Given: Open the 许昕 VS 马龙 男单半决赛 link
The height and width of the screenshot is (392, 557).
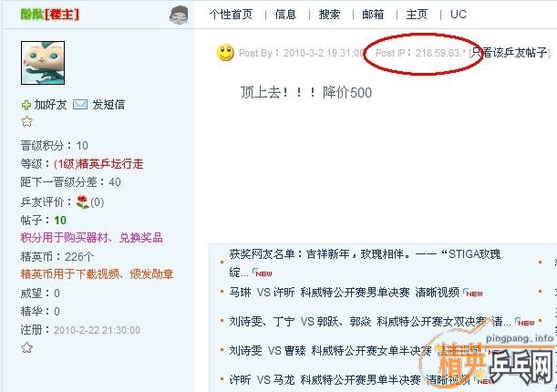Looking at the screenshot, I should click(349, 379).
